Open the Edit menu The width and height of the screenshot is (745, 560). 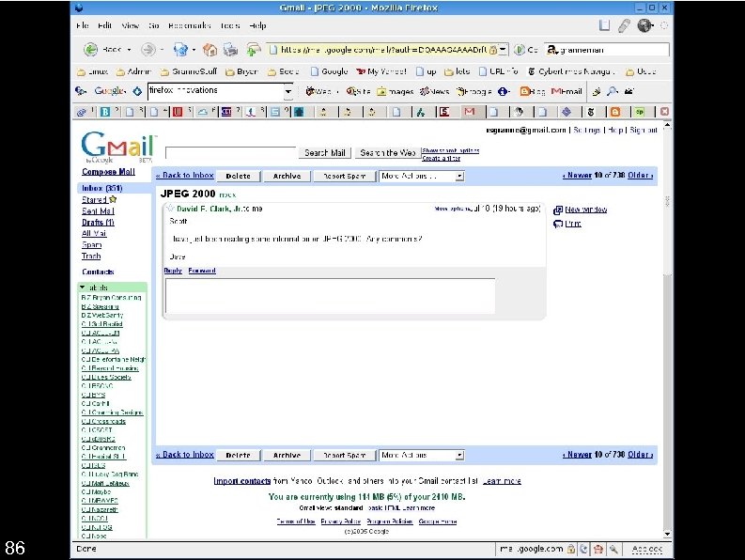pos(104,25)
